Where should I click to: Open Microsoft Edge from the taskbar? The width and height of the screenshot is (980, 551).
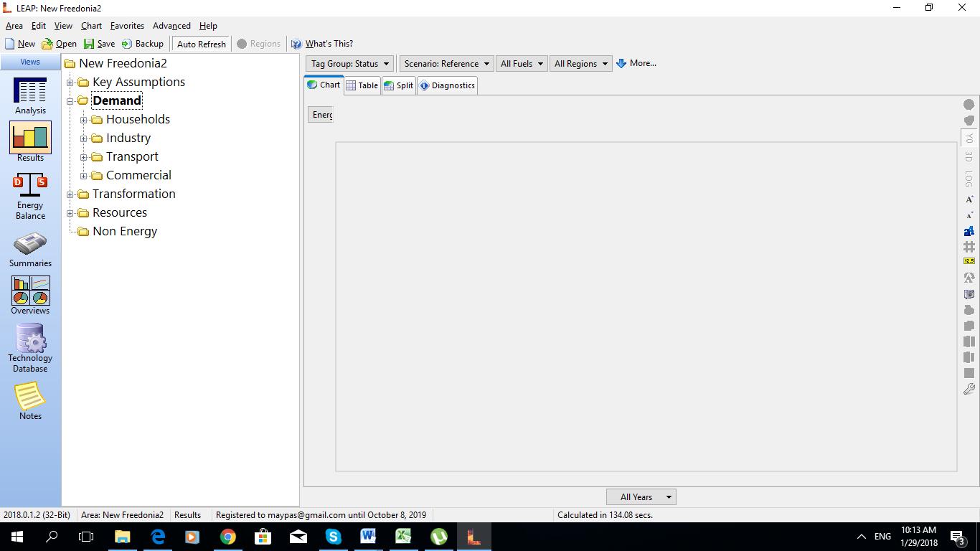tap(157, 536)
